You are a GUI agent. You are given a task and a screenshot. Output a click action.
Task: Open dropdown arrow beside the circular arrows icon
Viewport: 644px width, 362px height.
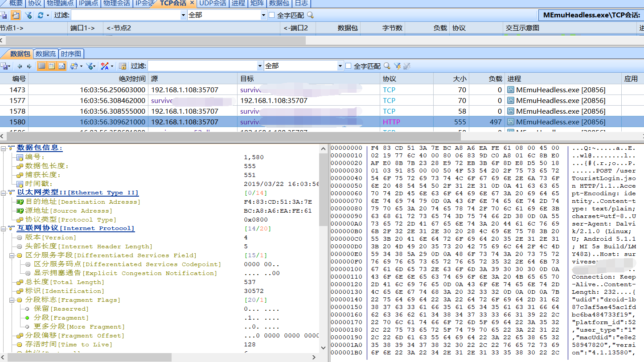point(81,66)
